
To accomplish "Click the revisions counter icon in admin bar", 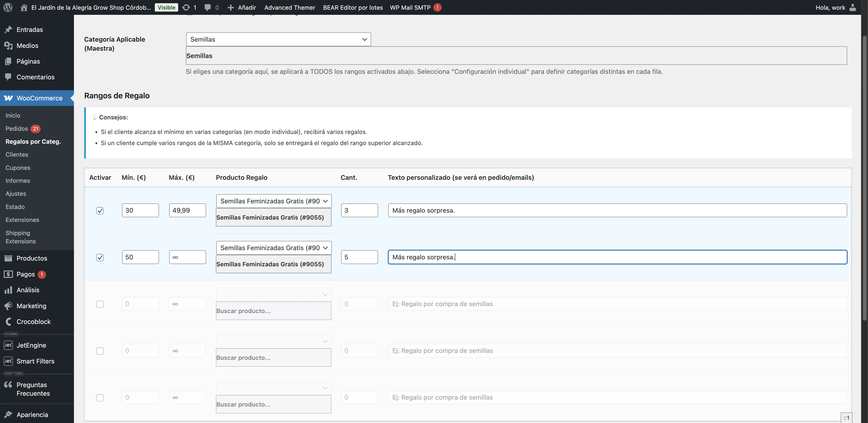I will click(186, 7).
